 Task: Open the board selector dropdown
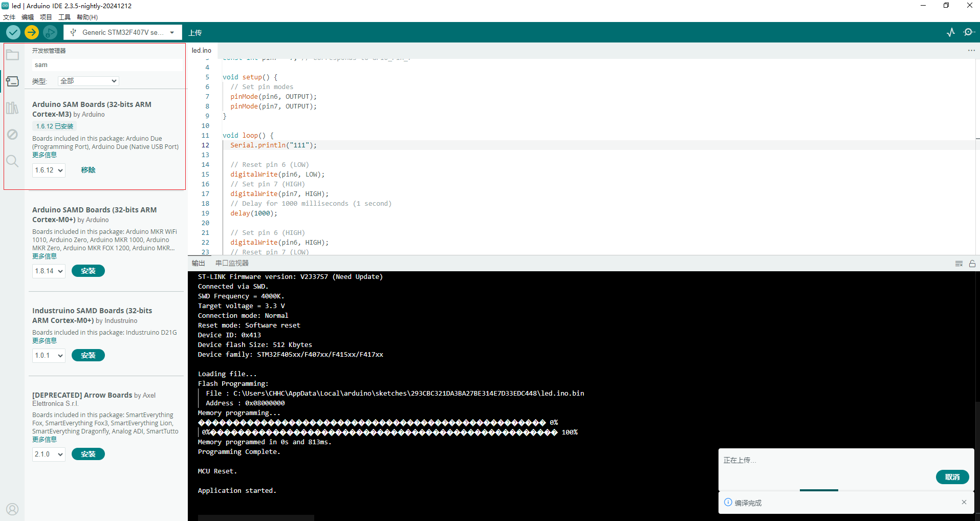122,32
